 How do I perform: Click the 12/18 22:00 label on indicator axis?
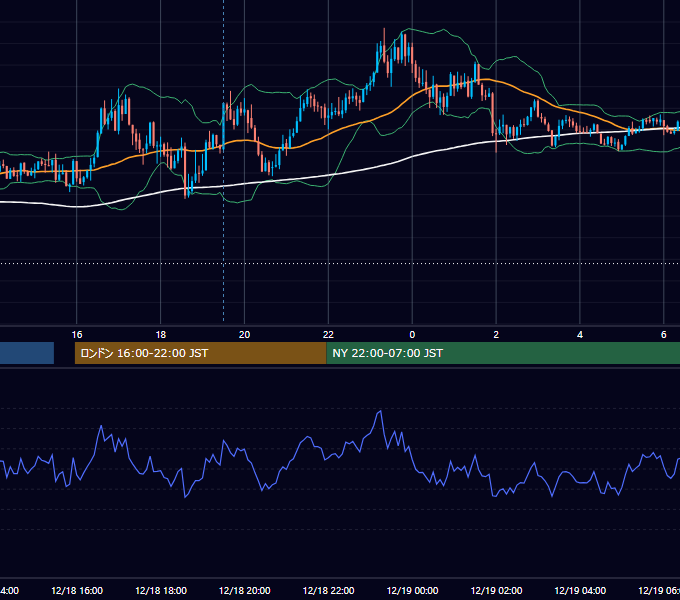pos(328,590)
